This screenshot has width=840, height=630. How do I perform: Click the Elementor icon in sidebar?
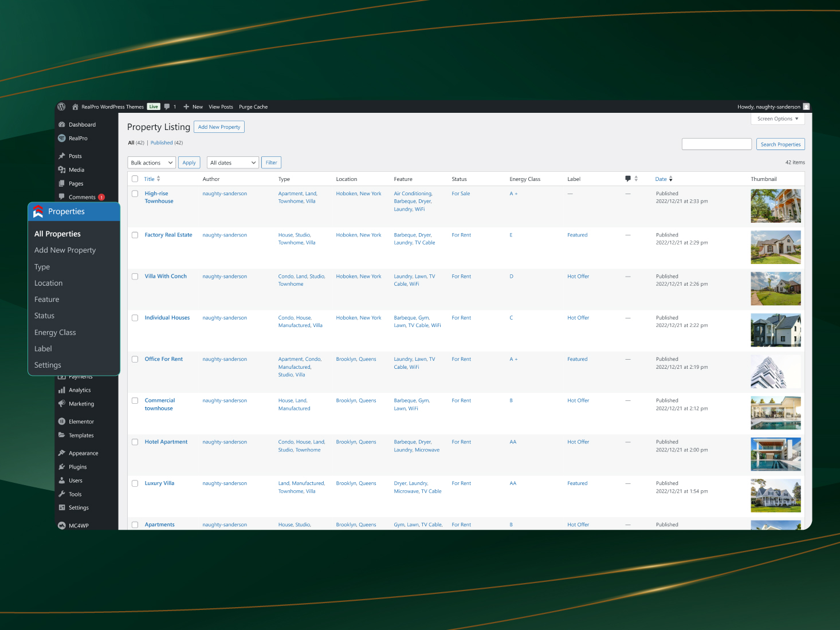click(62, 422)
